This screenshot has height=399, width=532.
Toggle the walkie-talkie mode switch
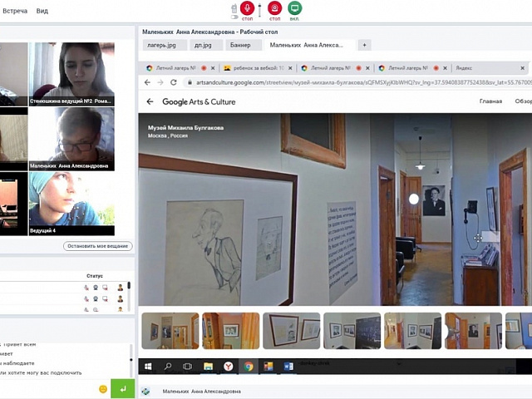point(234,17)
